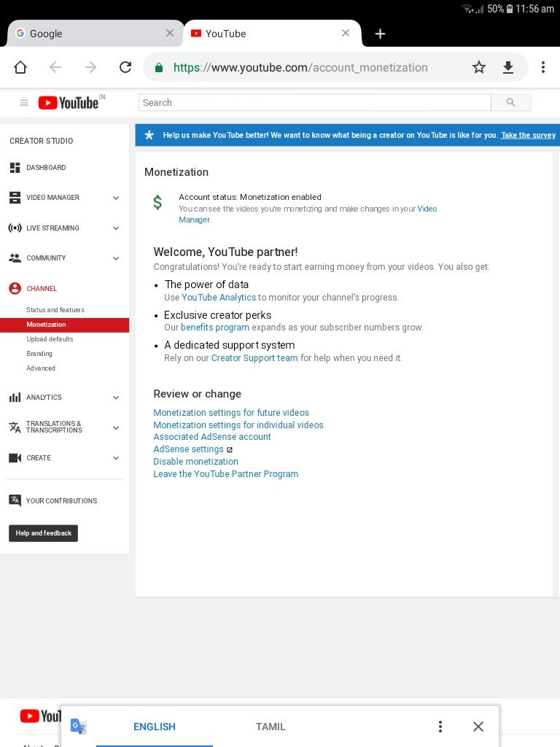Bookmark page with the star icon

(479, 67)
